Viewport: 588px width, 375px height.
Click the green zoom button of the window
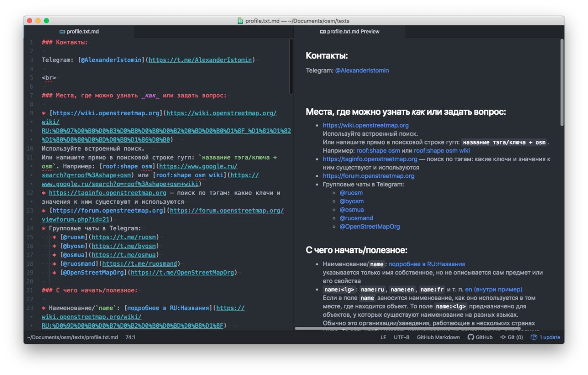click(46, 21)
